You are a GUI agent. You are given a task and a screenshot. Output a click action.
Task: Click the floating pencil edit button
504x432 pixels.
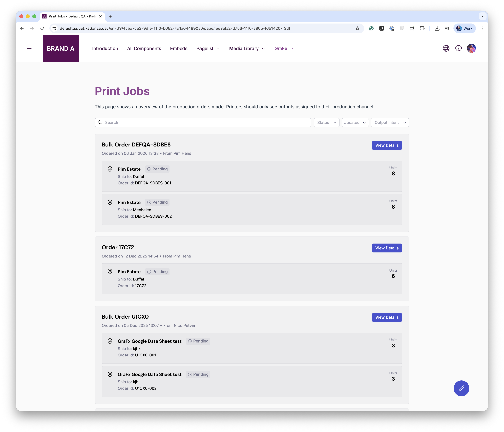(x=461, y=388)
